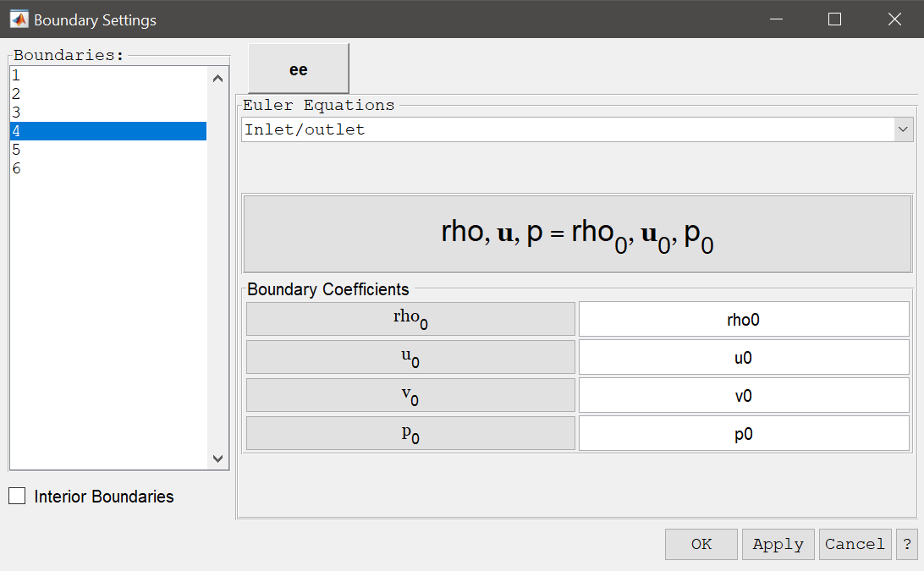This screenshot has height=571, width=924.
Task: Click the MATLAB icon in the title bar
Action: 19,19
